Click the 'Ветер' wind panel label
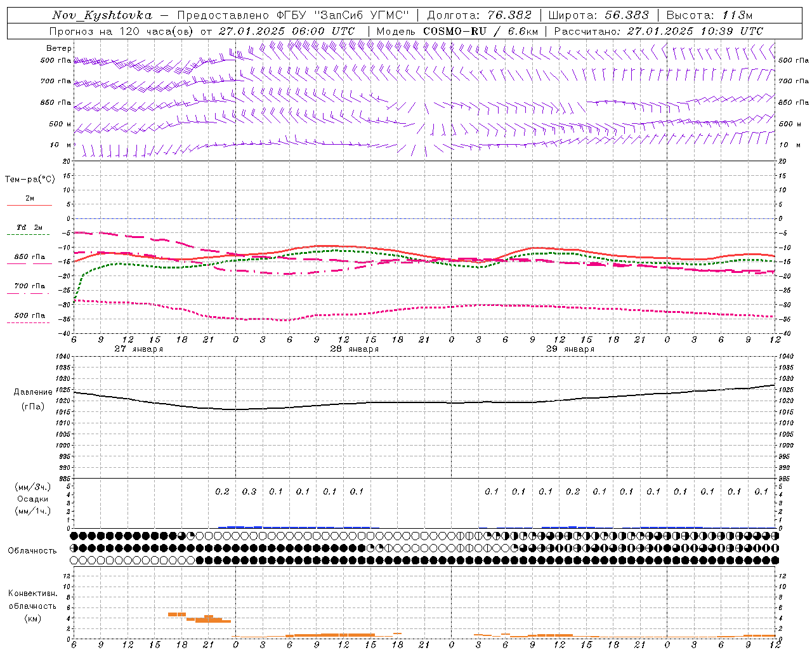812x650 pixels. coord(59,48)
